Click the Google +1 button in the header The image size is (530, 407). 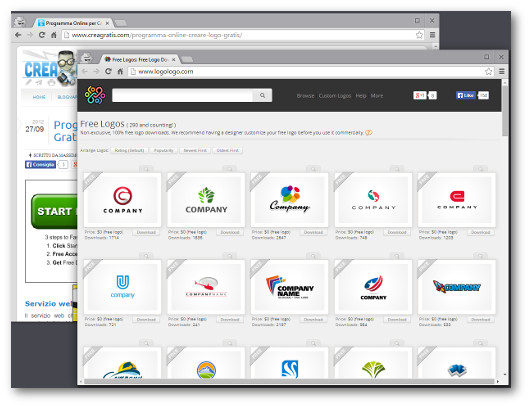click(x=420, y=96)
